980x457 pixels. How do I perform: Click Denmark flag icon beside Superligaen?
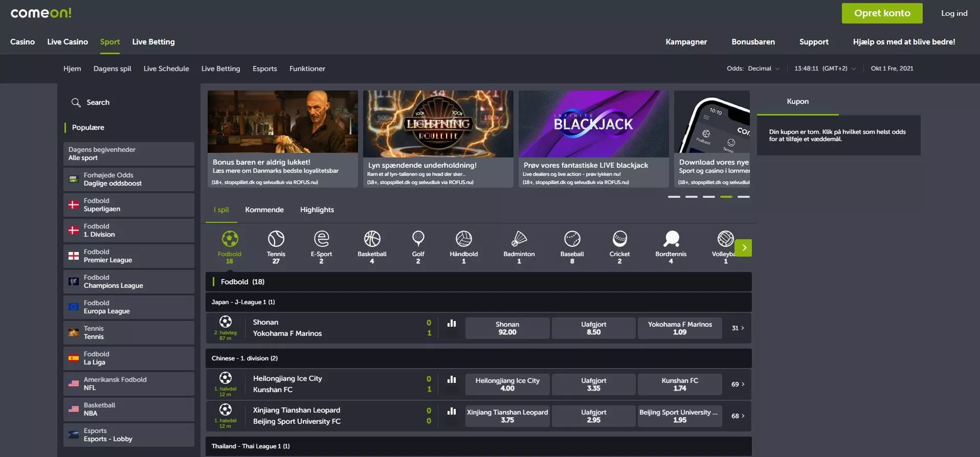[74, 205]
